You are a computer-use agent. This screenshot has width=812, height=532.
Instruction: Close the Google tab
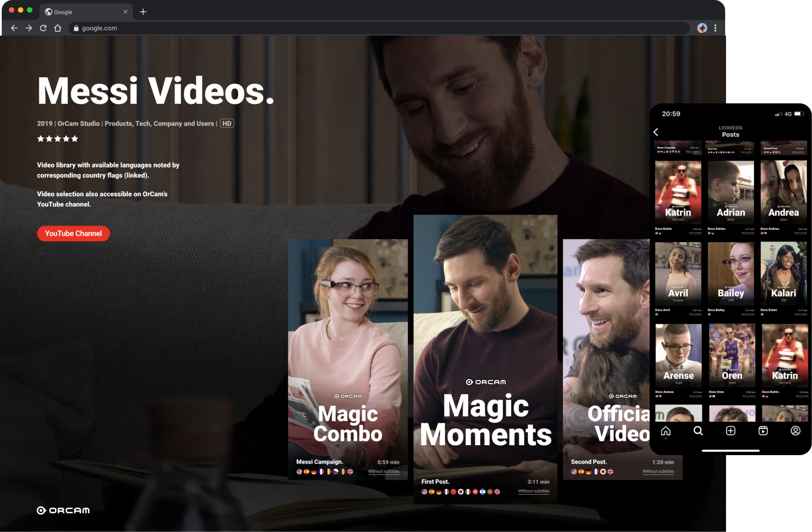pyautogui.click(x=125, y=12)
